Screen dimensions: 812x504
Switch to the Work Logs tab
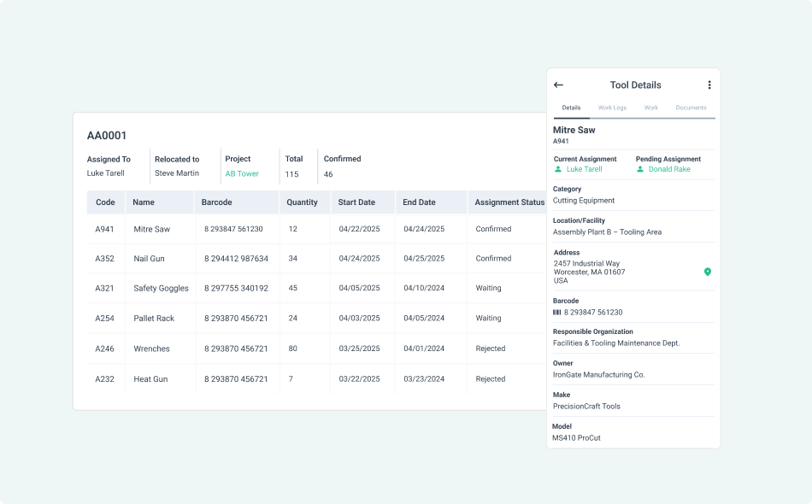tap(612, 108)
